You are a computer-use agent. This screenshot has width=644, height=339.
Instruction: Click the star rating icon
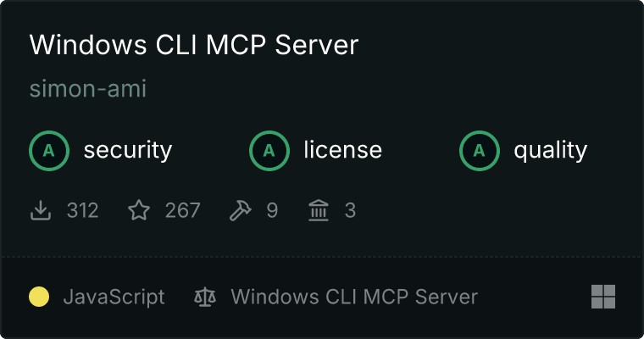(139, 210)
